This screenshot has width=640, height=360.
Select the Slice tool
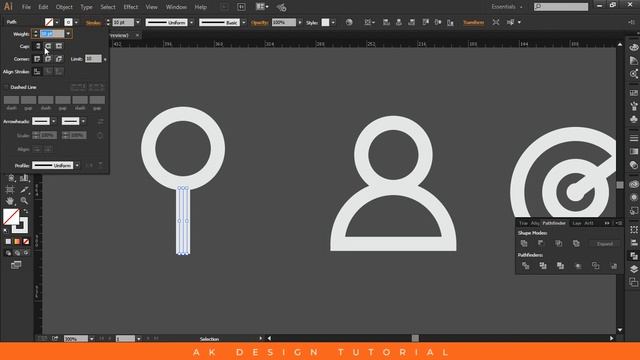tap(24, 190)
